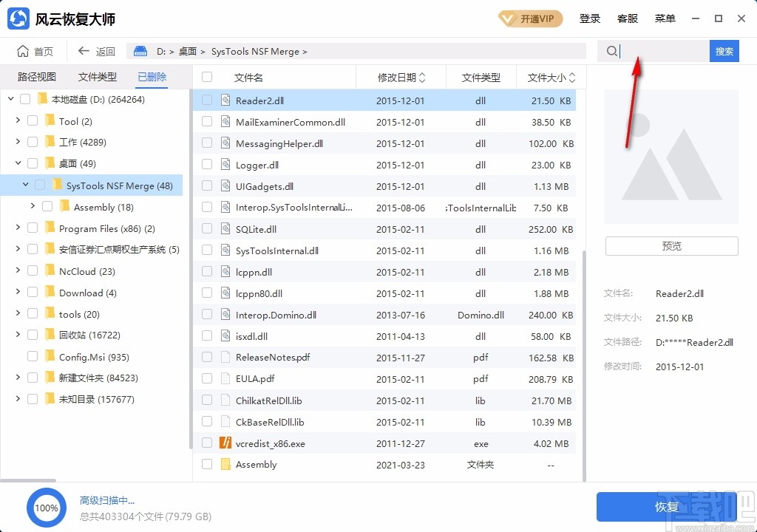This screenshot has height=532, width=757.
Task: Check the EULA.pdf row checkbox
Action: pos(207,379)
